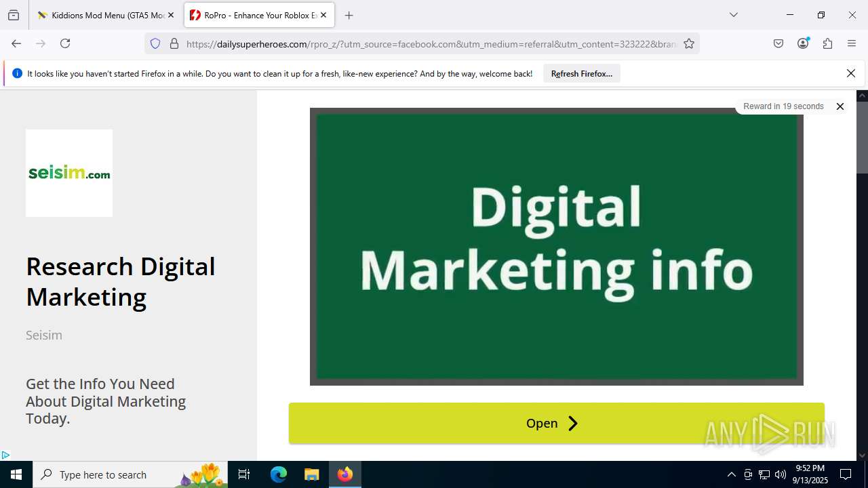The width and height of the screenshot is (868, 488).
Task: Open File Explorer from taskbar
Action: click(311, 474)
